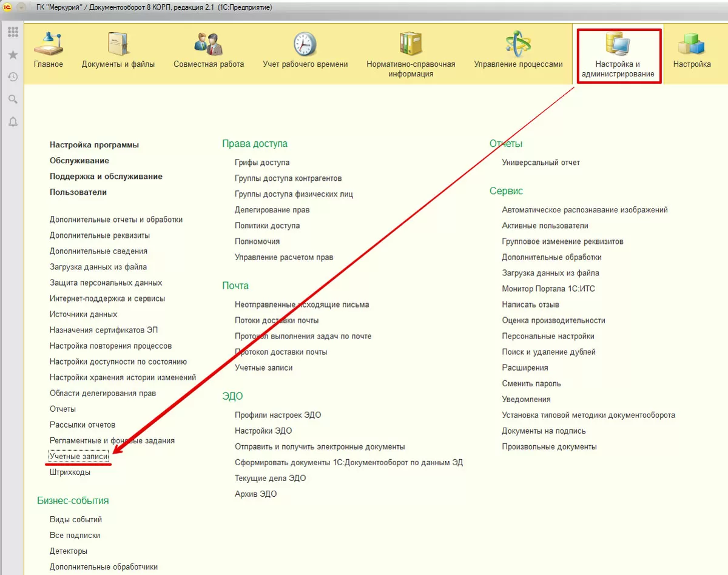
Task: Open Виды событий under Бизнес-события
Action: [x=76, y=519]
